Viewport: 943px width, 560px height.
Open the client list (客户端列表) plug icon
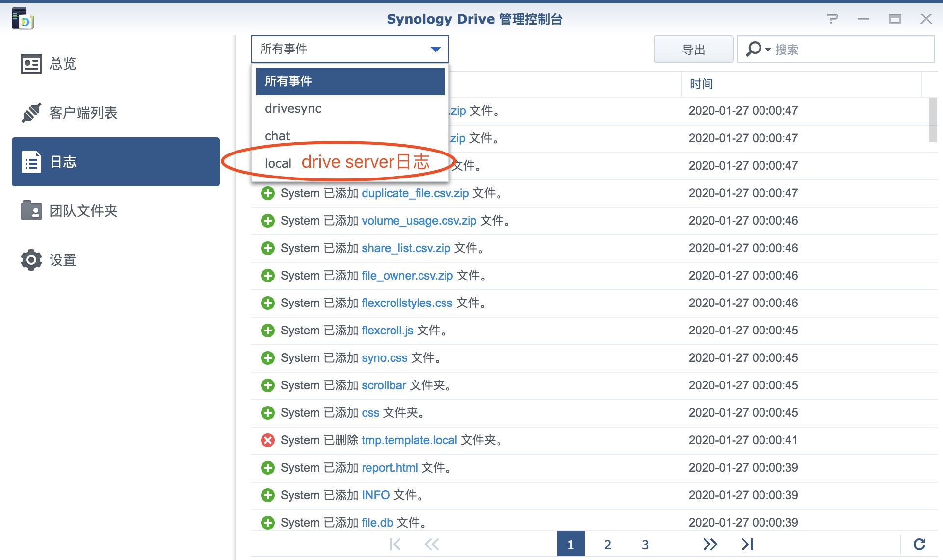(31, 113)
